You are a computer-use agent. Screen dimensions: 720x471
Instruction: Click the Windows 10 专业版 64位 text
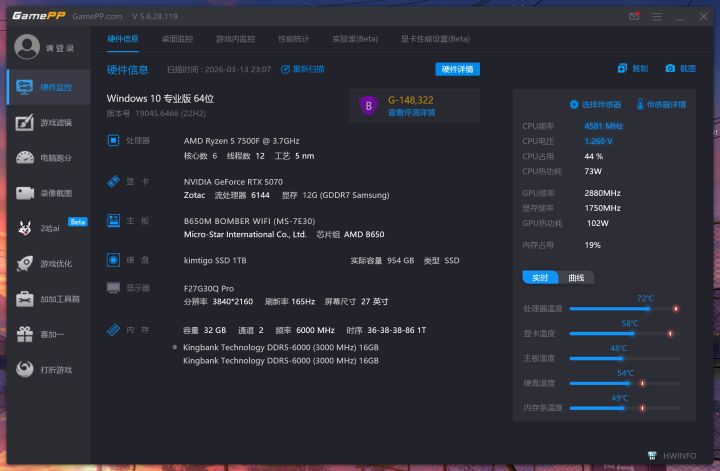coord(160,98)
